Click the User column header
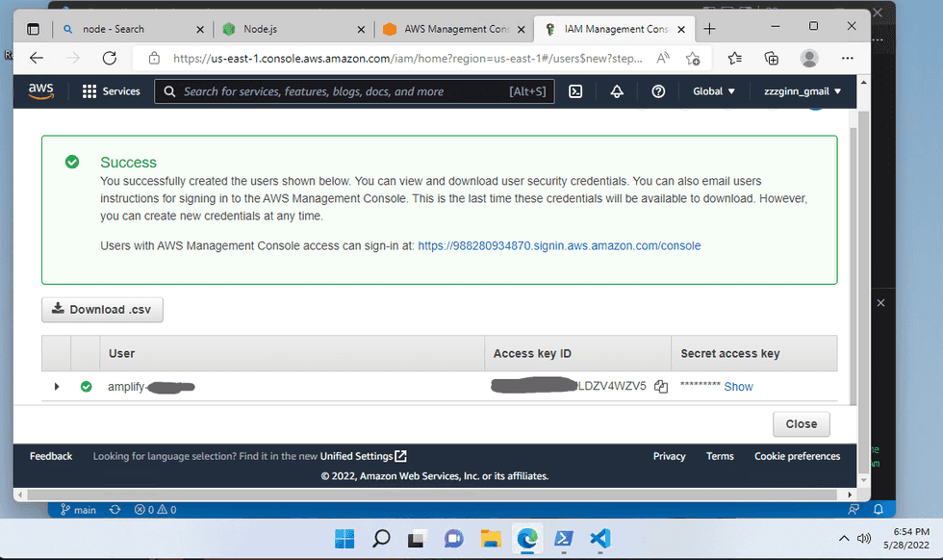The image size is (943, 560). (293, 354)
